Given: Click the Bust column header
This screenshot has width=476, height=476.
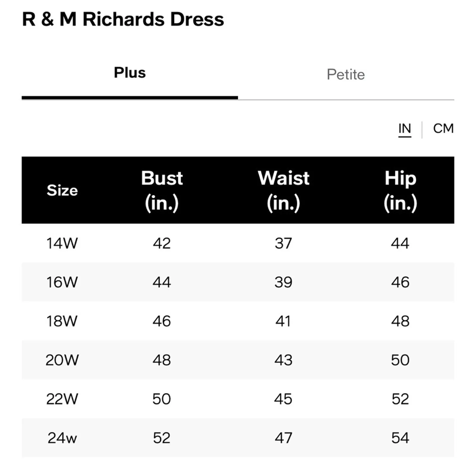Looking at the screenshot, I should [162, 190].
